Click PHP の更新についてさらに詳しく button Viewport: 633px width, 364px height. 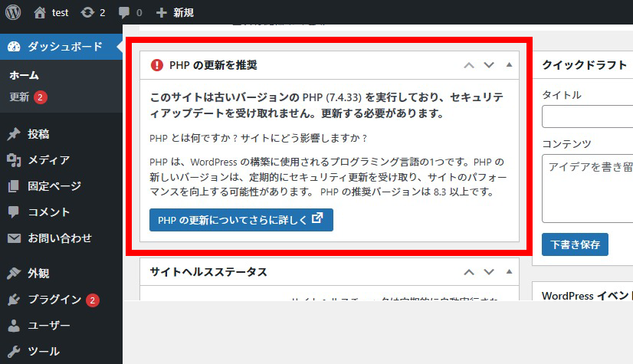click(x=241, y=220)
